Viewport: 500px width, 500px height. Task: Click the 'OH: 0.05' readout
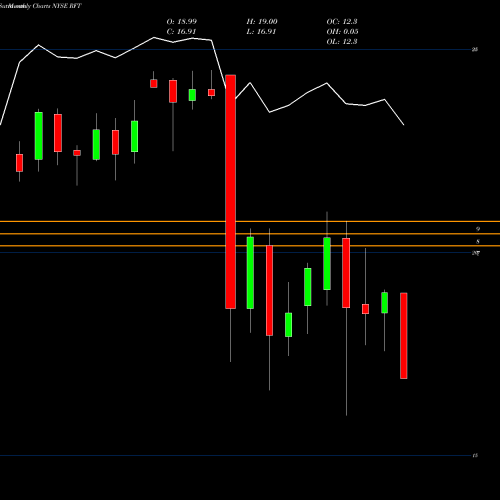pos(342,32)
